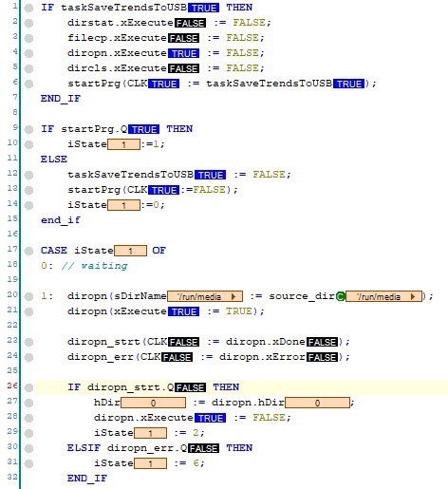Toggle breakpoint marker on line 1
This screenshot has width=448, height=489.
point(28,8)
